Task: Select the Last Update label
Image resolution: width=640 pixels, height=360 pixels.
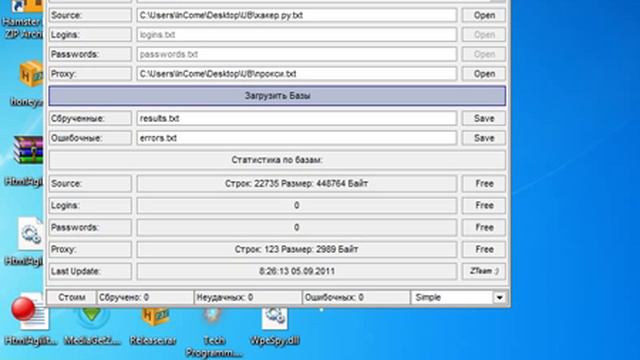Action: tap(90, 271)
